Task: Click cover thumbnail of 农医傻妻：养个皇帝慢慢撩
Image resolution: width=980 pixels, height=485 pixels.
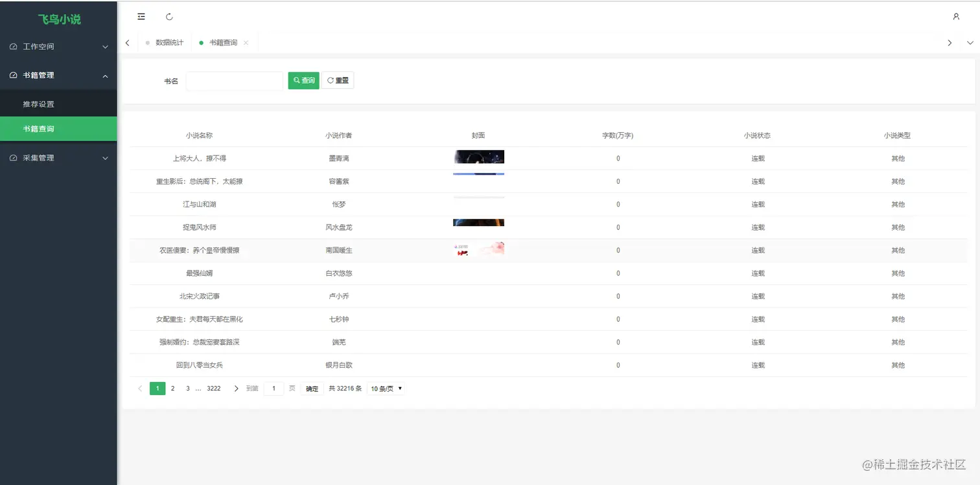Action: pyautogui.click(x=478, y=249)
